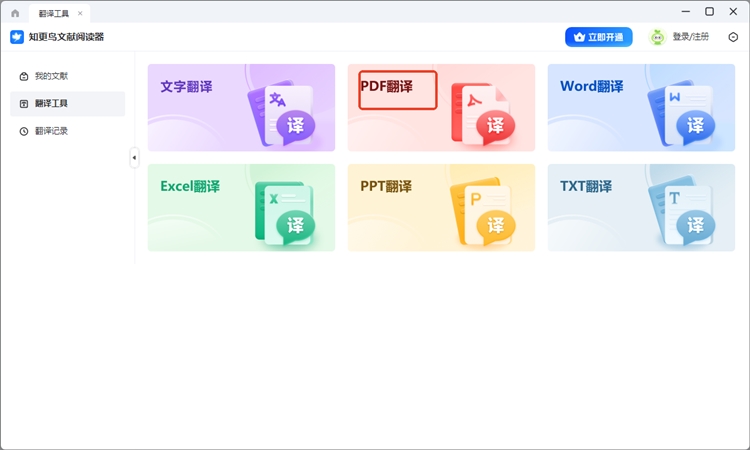Open 翻译记录 history in the sidebar
The image size is (750, 450).
pos(67,131)
